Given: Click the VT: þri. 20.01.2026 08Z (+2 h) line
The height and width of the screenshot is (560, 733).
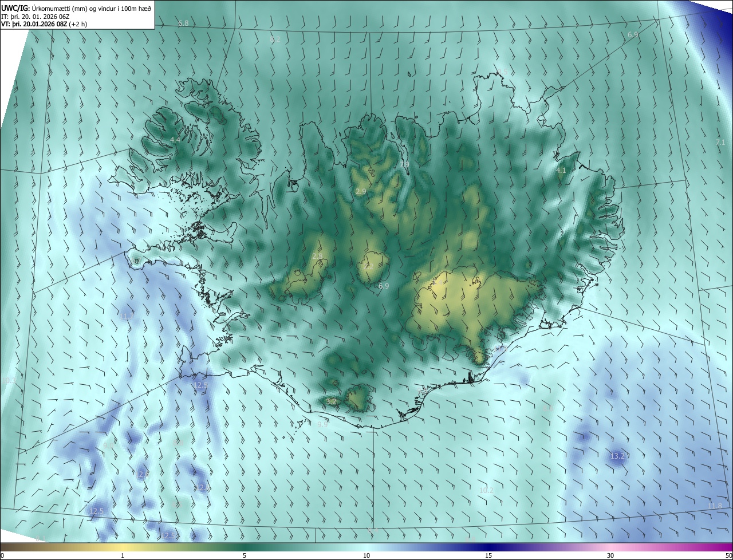Looking at the screenshot, I should [x=44, y=24].
